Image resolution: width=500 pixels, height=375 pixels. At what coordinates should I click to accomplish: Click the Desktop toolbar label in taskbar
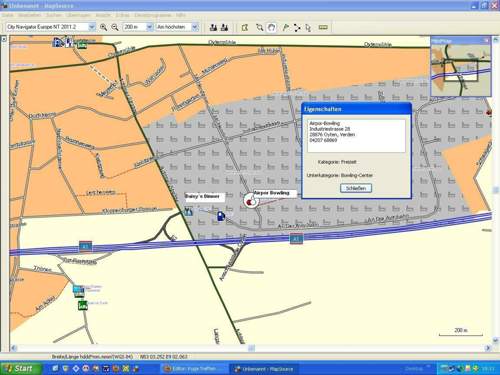click(x=414, y=369)
